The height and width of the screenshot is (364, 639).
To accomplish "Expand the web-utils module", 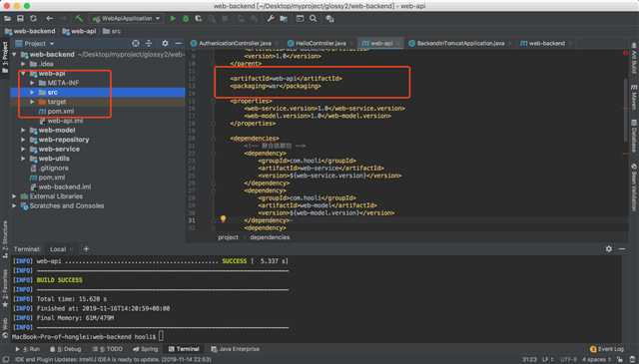I will tap(23, 159).
